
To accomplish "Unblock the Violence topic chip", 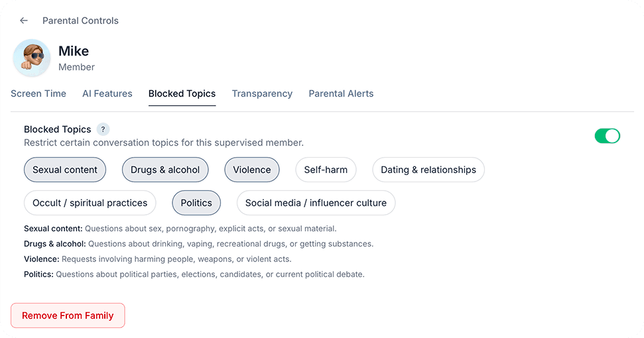I will tap(252, 170).
